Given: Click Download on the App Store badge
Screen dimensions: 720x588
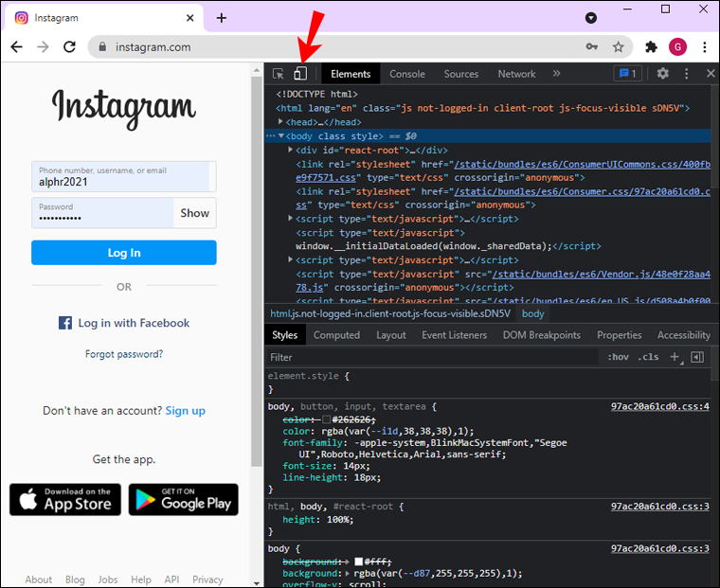Looking at the screenshot, I should coord(65,499).
